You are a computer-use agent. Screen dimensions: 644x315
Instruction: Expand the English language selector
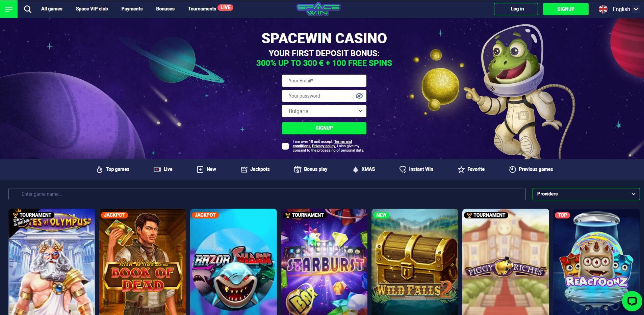point(618,9)
